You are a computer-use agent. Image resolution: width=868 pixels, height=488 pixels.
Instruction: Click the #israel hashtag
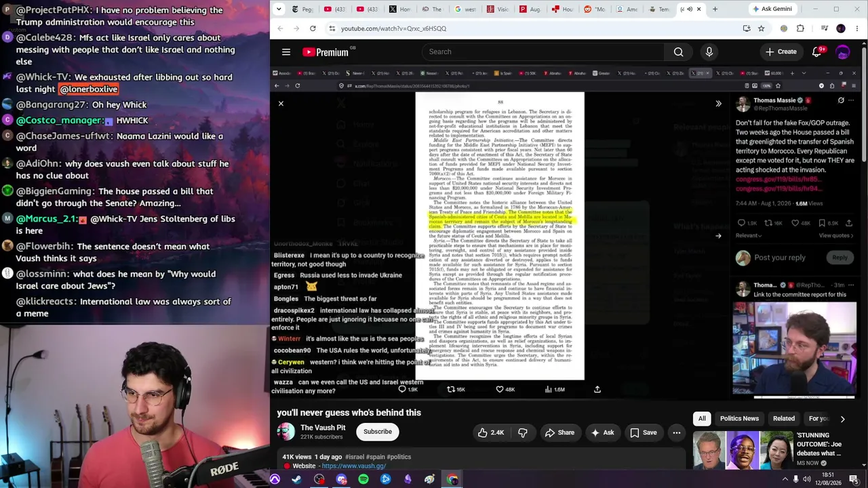(x=355, y=457)
